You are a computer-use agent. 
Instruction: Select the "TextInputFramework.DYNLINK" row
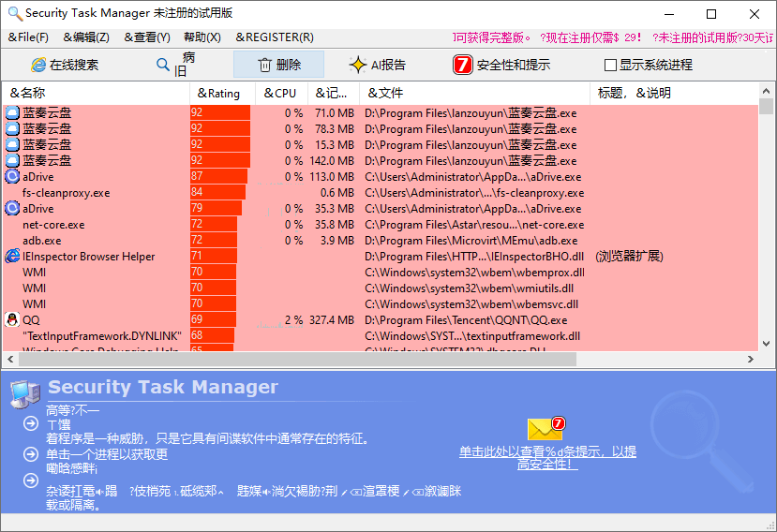(381, 336)
